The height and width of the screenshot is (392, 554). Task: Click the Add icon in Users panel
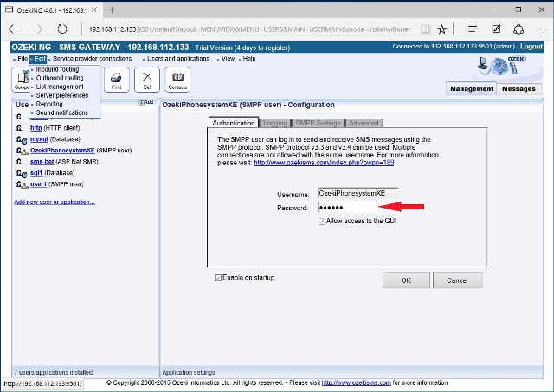coord(146,102)
